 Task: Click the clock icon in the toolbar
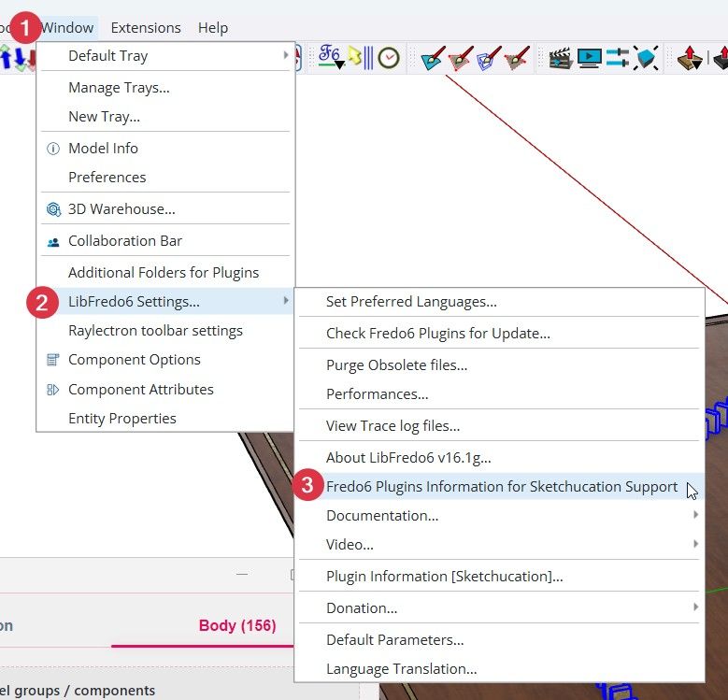(x=389, y=58)
